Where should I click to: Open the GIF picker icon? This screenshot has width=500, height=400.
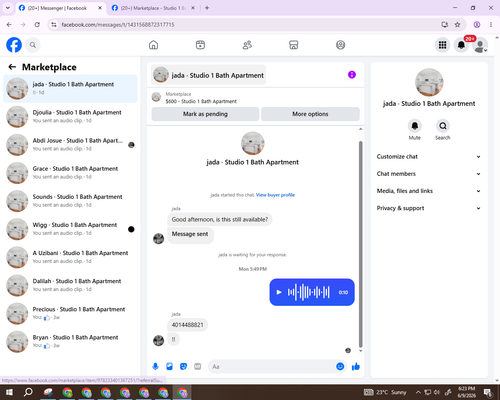point(198,367)
